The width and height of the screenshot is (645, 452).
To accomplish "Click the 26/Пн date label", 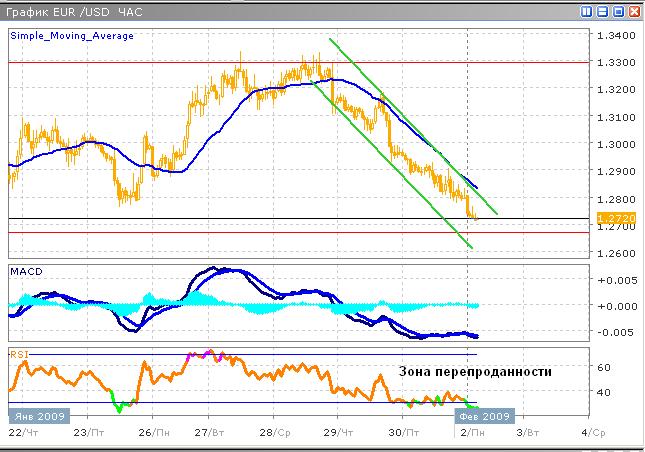I will (x=153, y=433).
